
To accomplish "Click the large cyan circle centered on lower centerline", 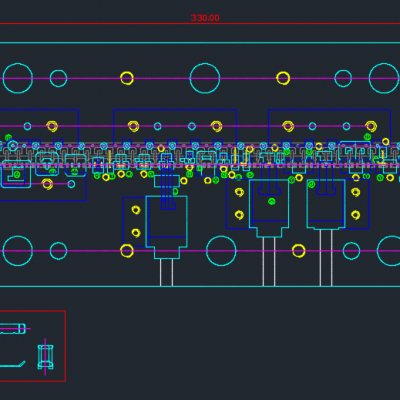I will coord(221,251).
